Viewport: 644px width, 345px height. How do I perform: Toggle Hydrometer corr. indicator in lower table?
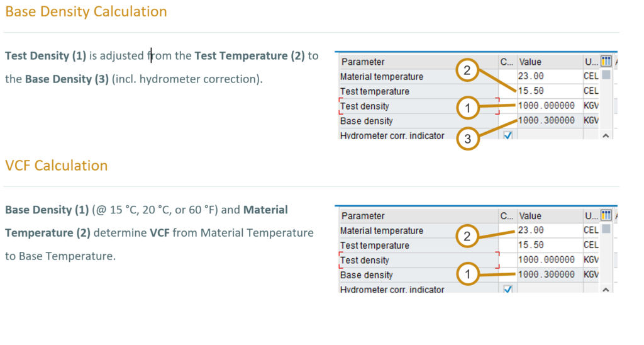click(x=508, y=289)
